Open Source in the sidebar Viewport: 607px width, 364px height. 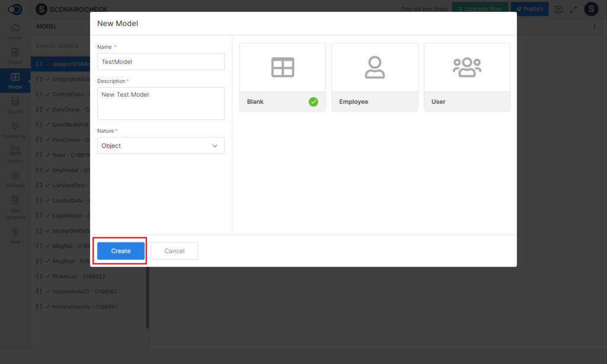point(15,106)
